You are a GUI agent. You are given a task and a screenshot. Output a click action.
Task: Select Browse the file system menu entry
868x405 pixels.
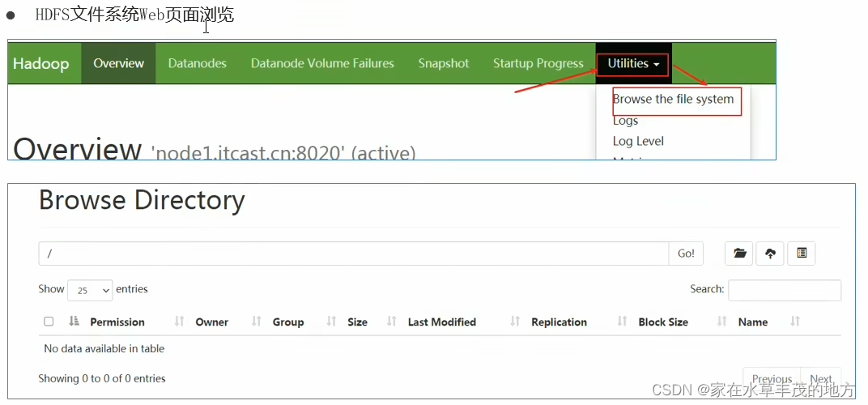click(x=673, y=99)
